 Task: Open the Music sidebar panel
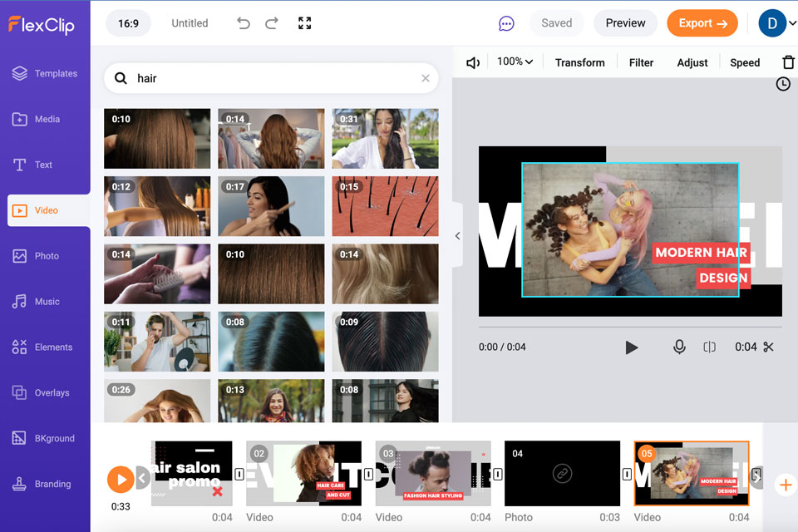[36, 302]
